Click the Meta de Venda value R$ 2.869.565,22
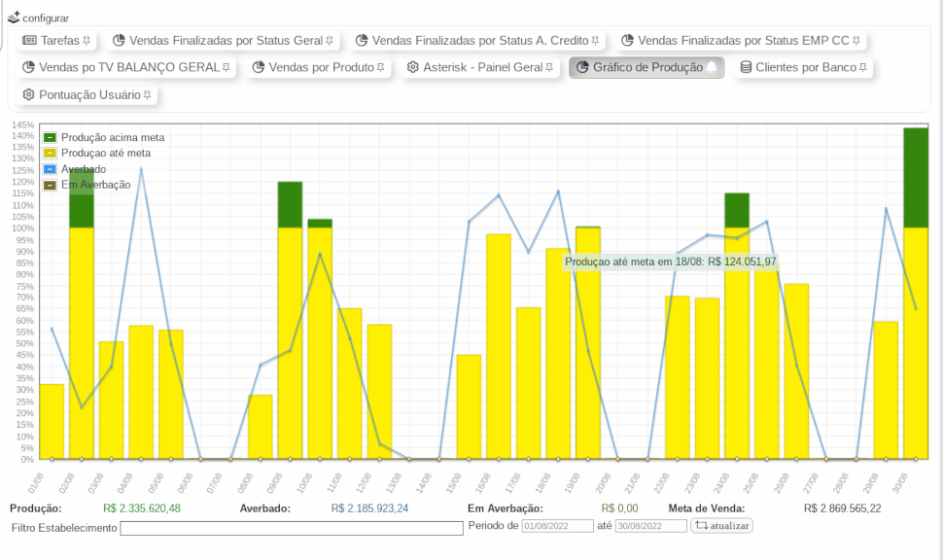 (x=843, y=508)
